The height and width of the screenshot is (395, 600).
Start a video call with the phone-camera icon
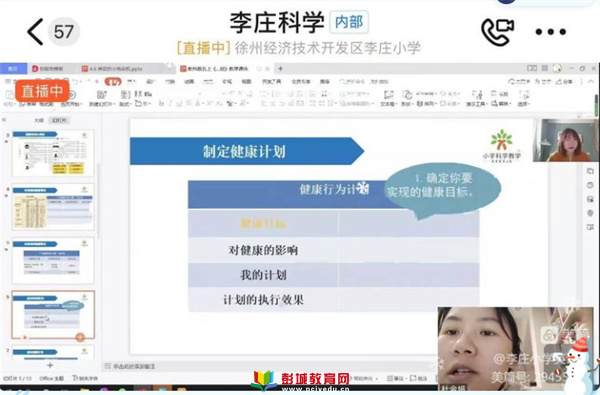[497, 32]
